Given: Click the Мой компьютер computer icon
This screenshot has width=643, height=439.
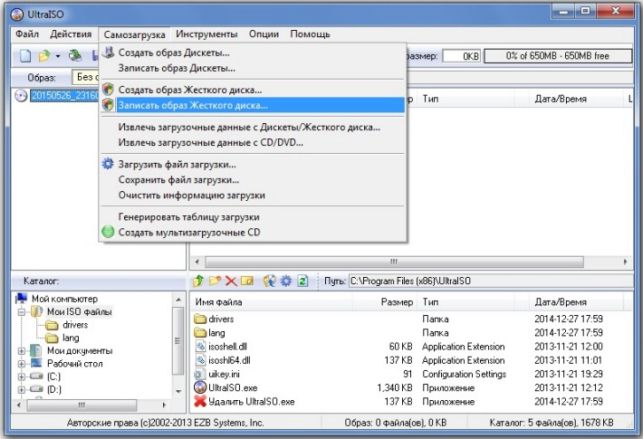Looking at the screenshot, I should [x=21, y=298].
